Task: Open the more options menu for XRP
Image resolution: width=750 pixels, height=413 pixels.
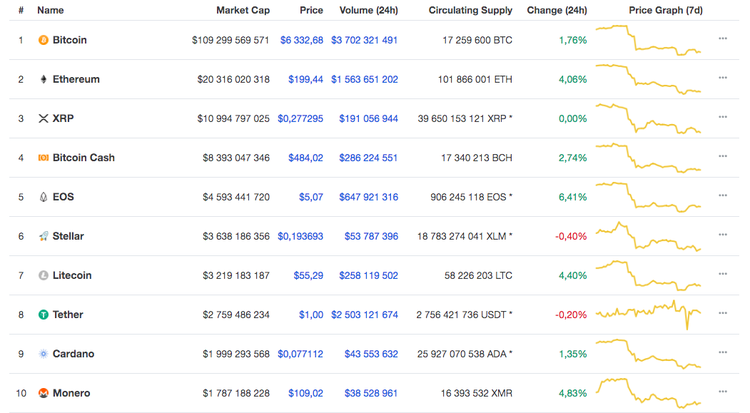Action: pyautogui.click(x=723, y=117)
